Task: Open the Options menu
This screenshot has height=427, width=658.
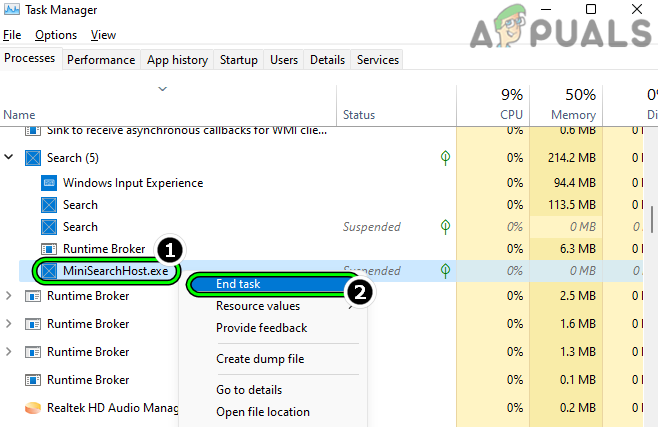Action: point(56,35)
